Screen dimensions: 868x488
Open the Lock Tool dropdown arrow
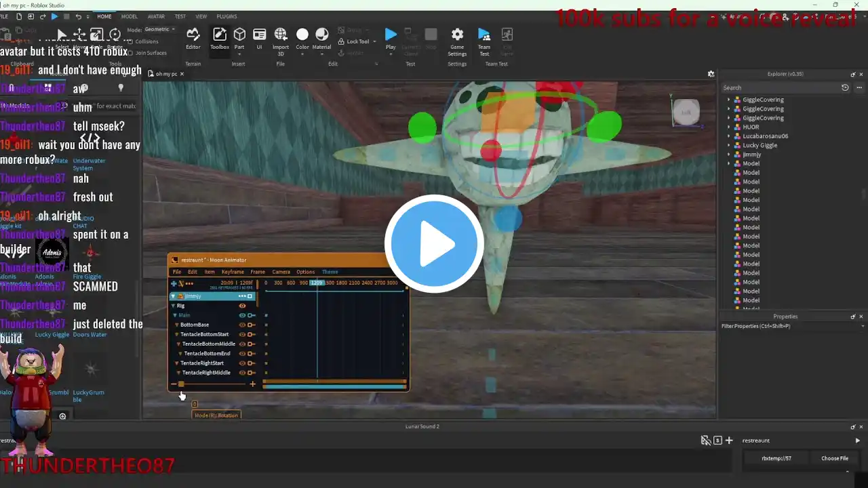coord(374,41)
